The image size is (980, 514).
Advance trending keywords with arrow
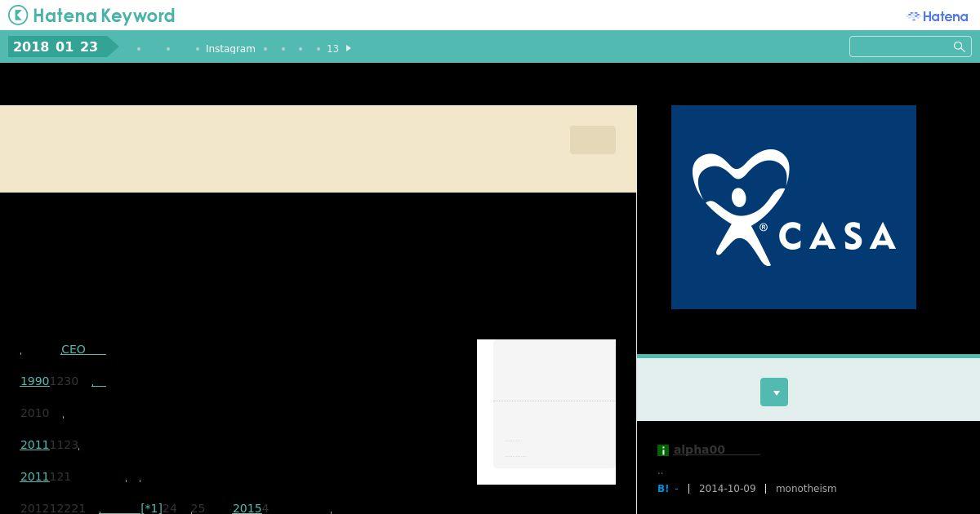(x=349, y=48)
